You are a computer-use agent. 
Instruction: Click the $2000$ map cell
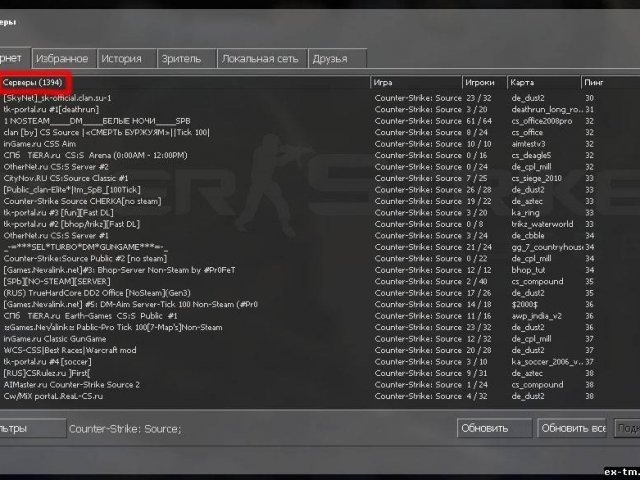[524, 304]
